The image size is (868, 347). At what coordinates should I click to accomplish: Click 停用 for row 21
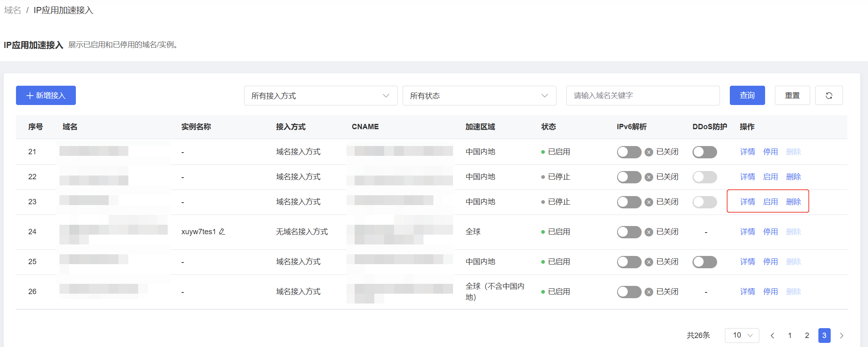[770, 152]
